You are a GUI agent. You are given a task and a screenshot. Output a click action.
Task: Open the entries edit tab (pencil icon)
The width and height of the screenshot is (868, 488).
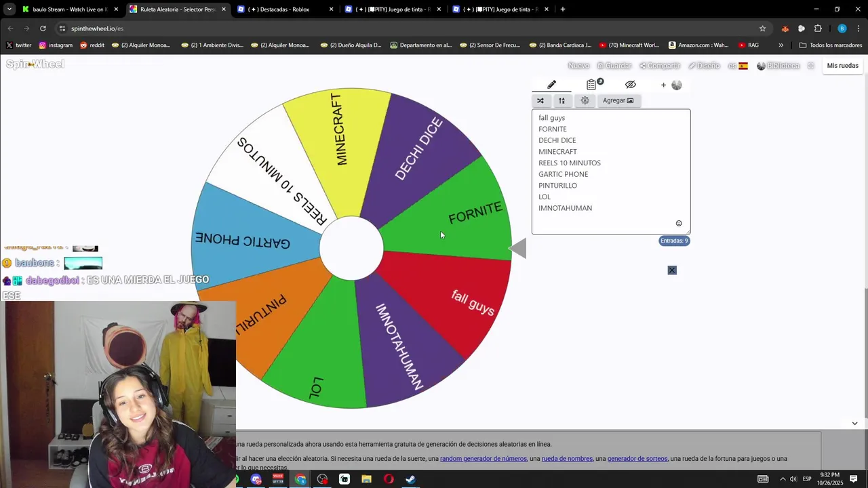coord(551,85)
